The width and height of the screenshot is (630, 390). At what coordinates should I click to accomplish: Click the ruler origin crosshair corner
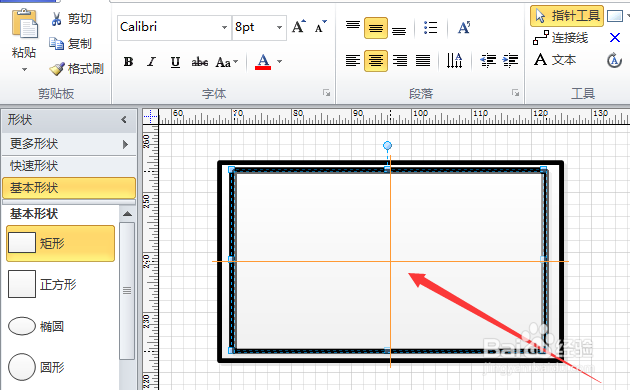pos(150,117)
